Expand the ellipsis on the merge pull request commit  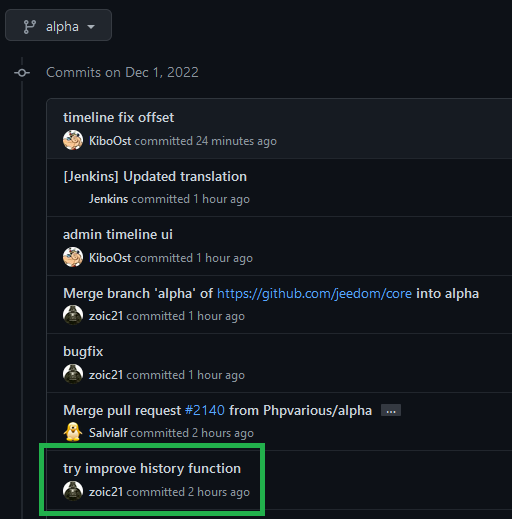tap(391, 410)
